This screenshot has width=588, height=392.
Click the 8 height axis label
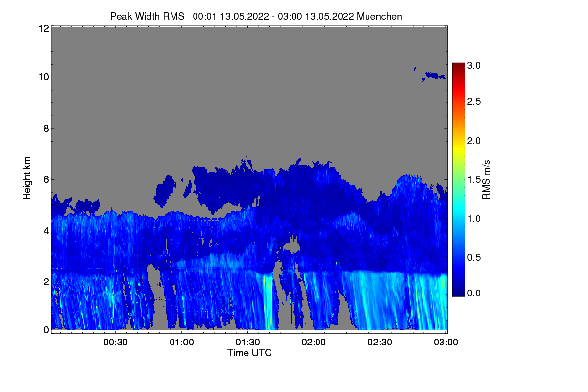[45, 128]
